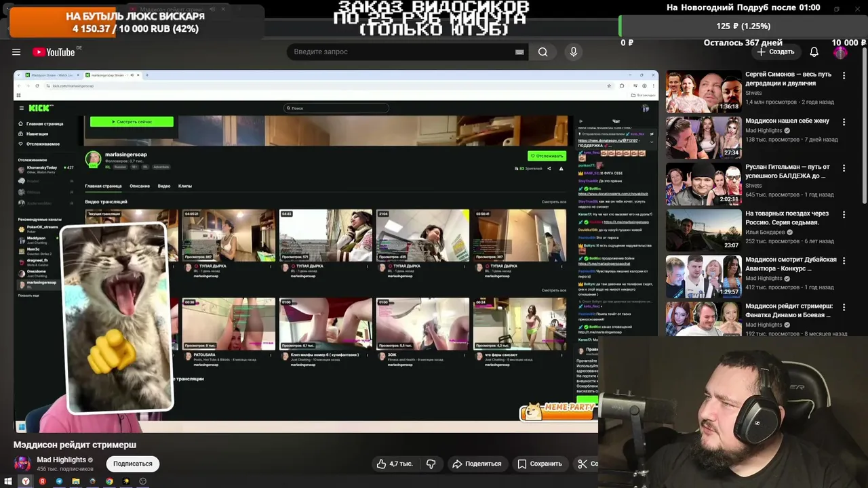Open Yandex Browser in the taskbar
868x488 pixels.
(26, 481)
